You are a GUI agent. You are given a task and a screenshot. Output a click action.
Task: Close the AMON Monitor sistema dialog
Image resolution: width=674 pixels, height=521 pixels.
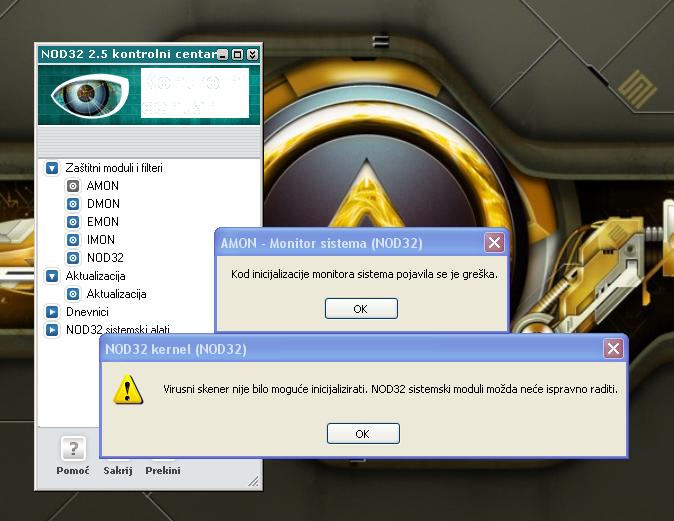[494, 242]
